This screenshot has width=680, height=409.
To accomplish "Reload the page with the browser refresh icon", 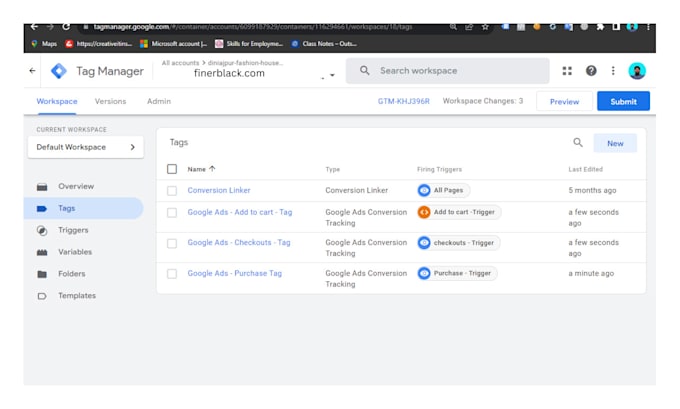I will [66, 27].
